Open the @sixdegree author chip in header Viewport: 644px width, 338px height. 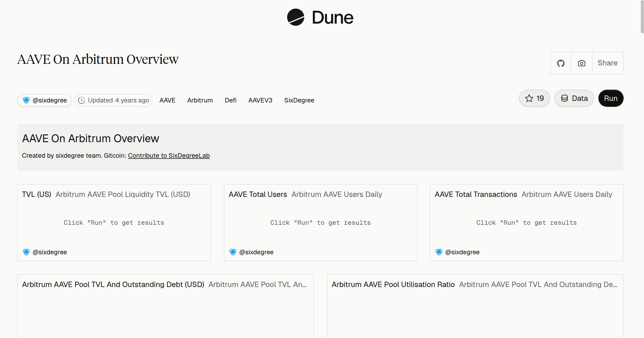coord(45,100)
